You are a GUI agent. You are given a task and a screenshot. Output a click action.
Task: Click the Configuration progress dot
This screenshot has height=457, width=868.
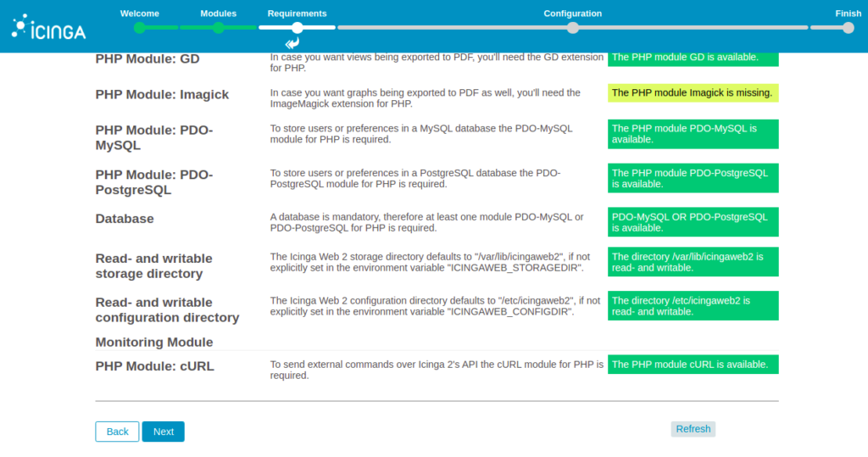click(573, 28)
